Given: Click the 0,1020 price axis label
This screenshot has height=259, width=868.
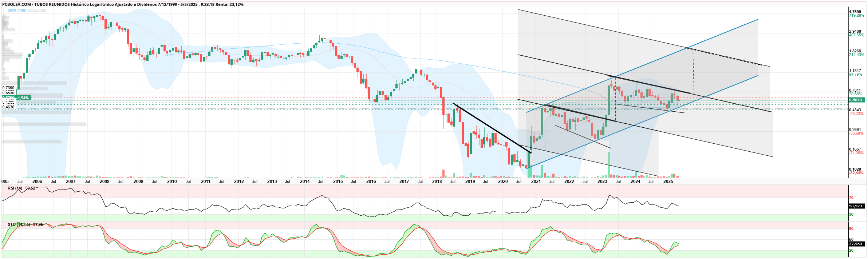Looking at the screenshot, I should pos(855,169).
